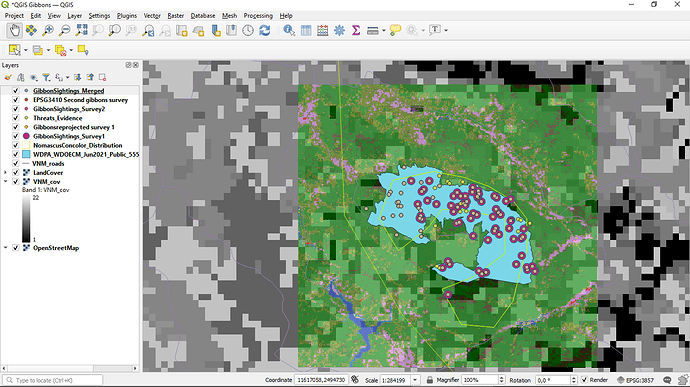Screen dimensions: 690x387
Task: Open the Scale dropdown in status bar
Action: tap(415, 380)
